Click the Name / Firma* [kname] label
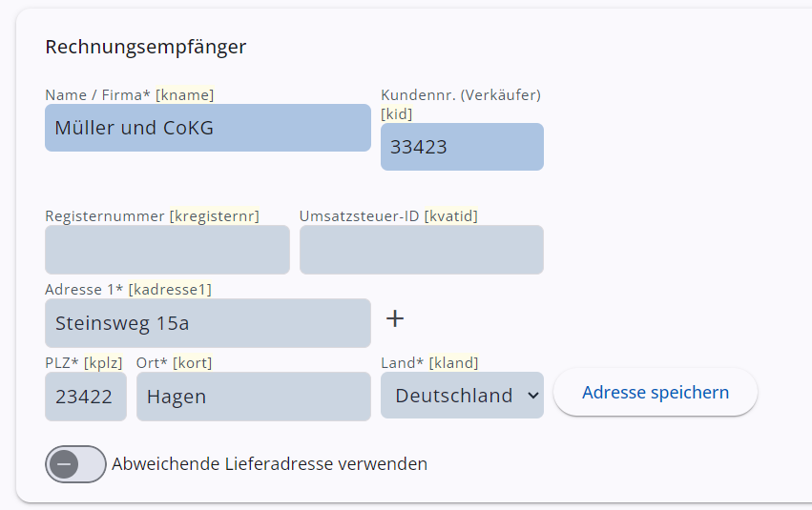 click(129, 95)
